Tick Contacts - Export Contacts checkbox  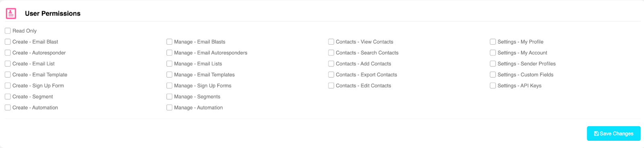pos(331,74)
